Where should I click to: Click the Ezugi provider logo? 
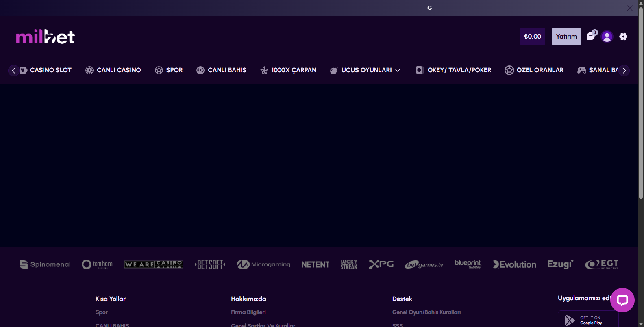click(x=560, y=264)
